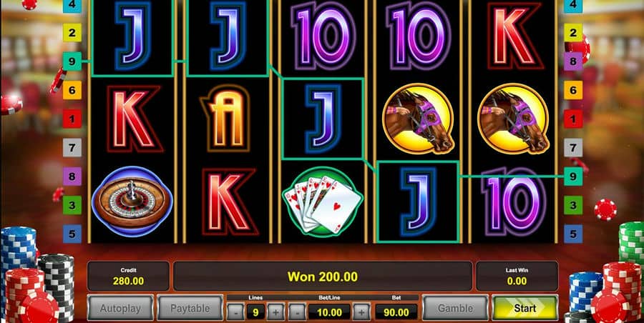
Task: Decrease the bet per line
Action: coord(297,313)
